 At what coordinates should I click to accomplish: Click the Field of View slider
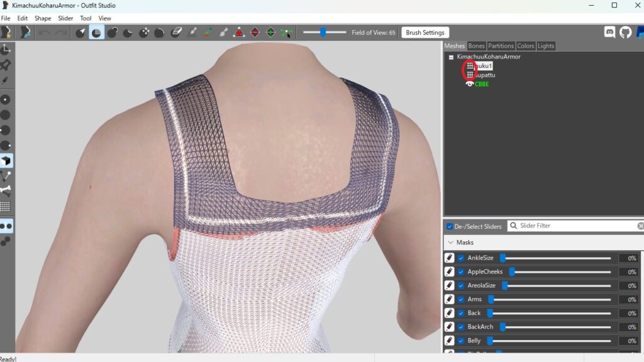325,33
